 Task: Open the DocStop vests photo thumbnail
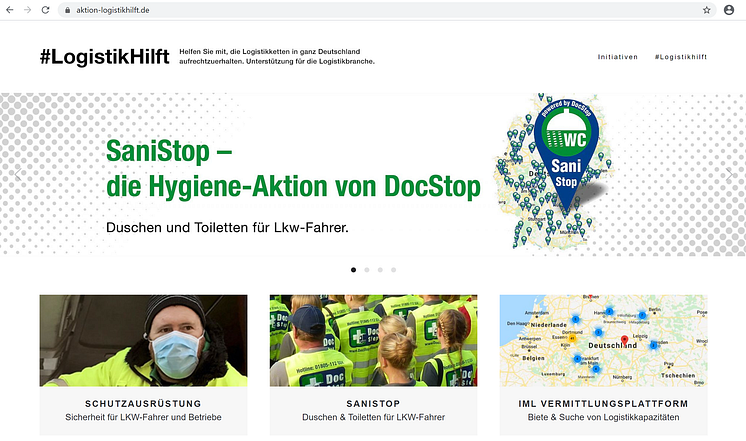(373, 341)
